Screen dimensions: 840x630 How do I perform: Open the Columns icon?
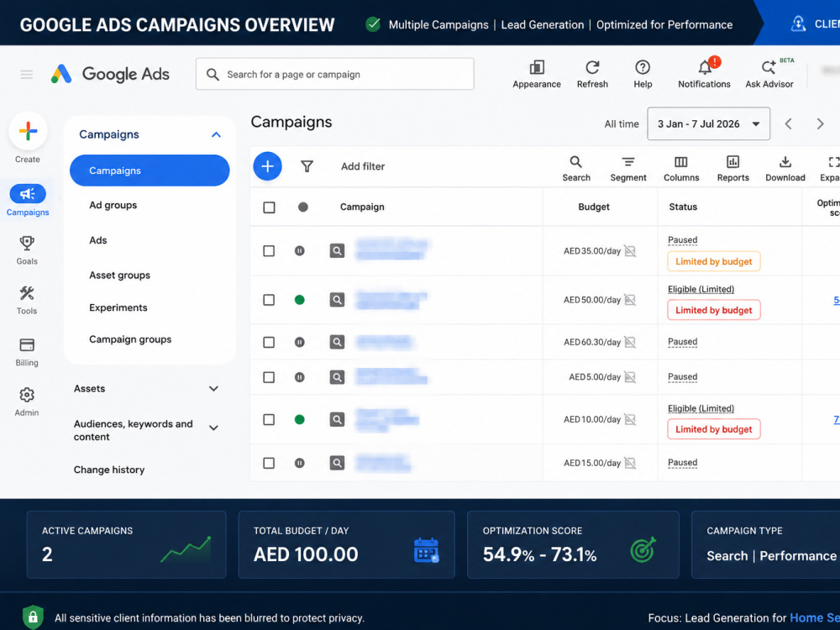[681, 162]
